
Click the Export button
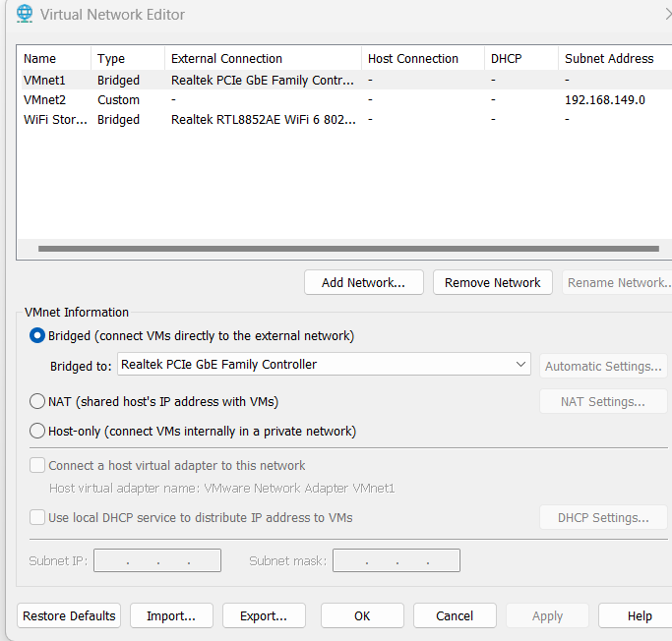(x=264, y=615)
